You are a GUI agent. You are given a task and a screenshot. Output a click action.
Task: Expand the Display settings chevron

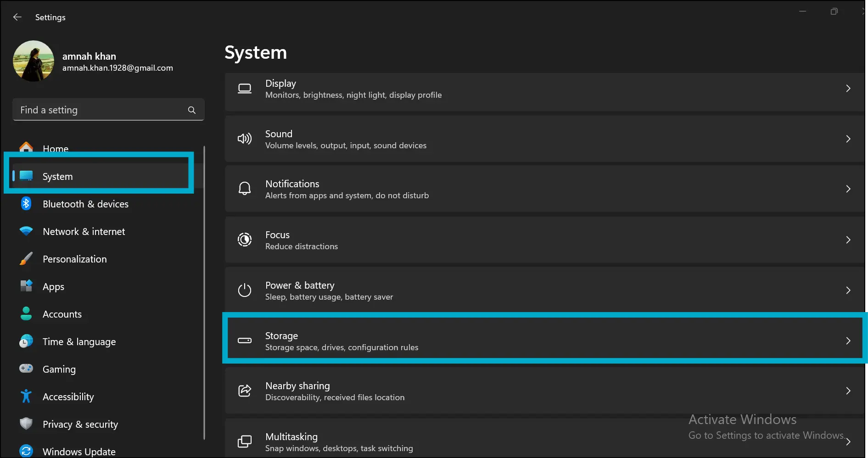point(848,88)
